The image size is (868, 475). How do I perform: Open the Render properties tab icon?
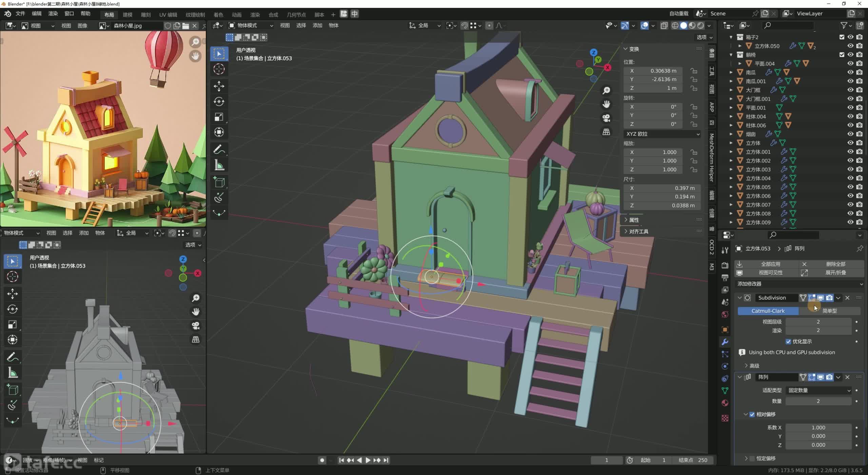[x=725, y=265]
